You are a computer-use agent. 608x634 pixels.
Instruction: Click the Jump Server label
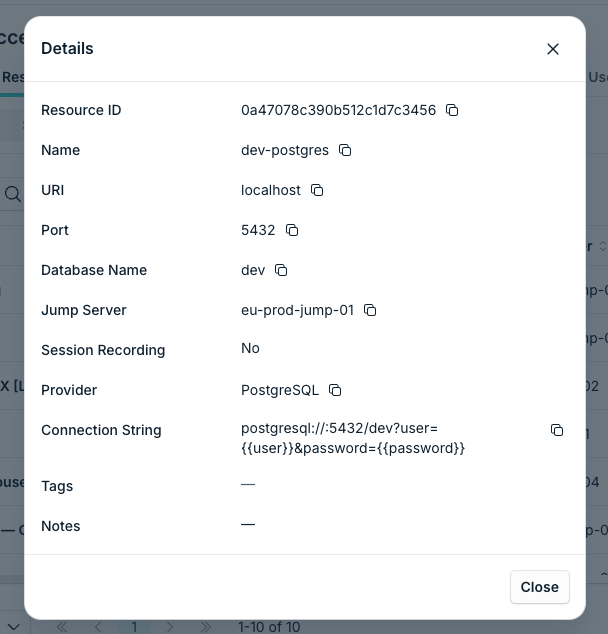(x=84, y=311)
